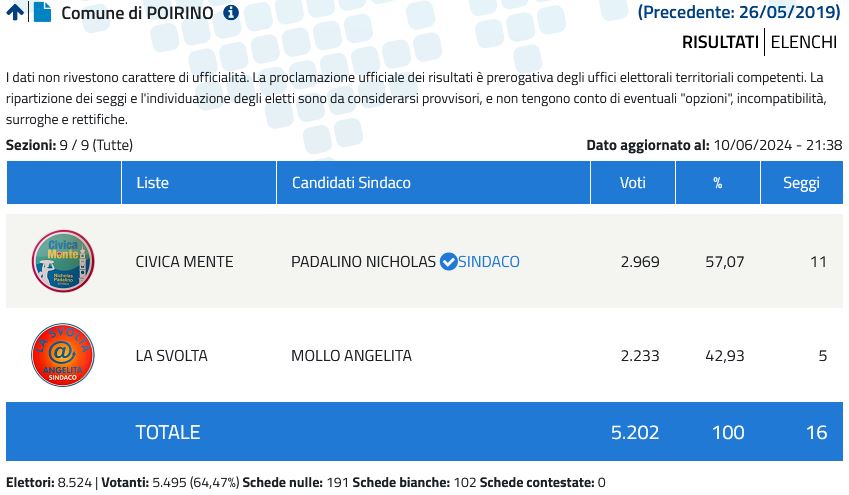
Task: Click the verified checkmark beside PADALINO NICHOLAS
Action: [x=449, y=262]
